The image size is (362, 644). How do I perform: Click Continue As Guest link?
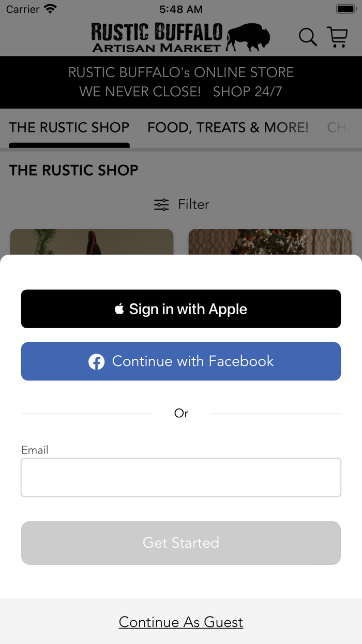click(181, 622)
